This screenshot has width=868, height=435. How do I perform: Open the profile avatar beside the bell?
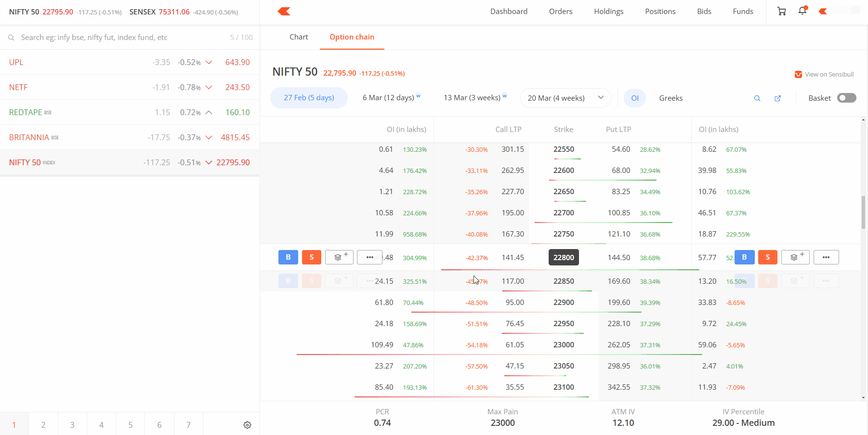(823, 11)
